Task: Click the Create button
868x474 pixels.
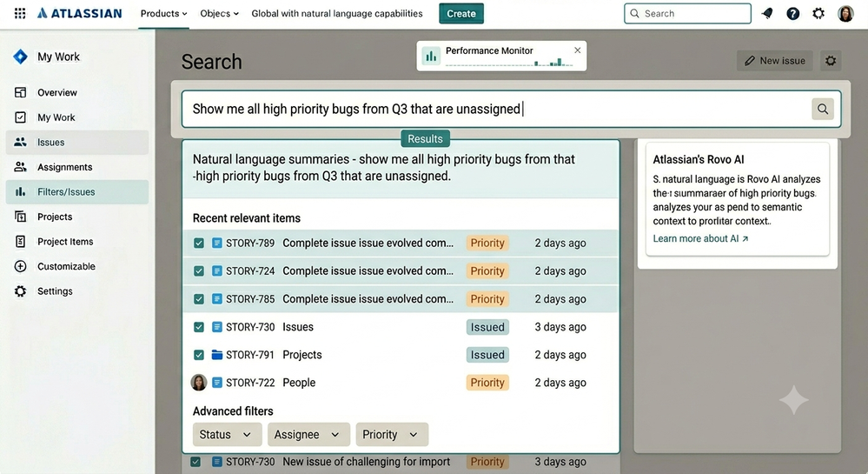Action: click(461, 13)
